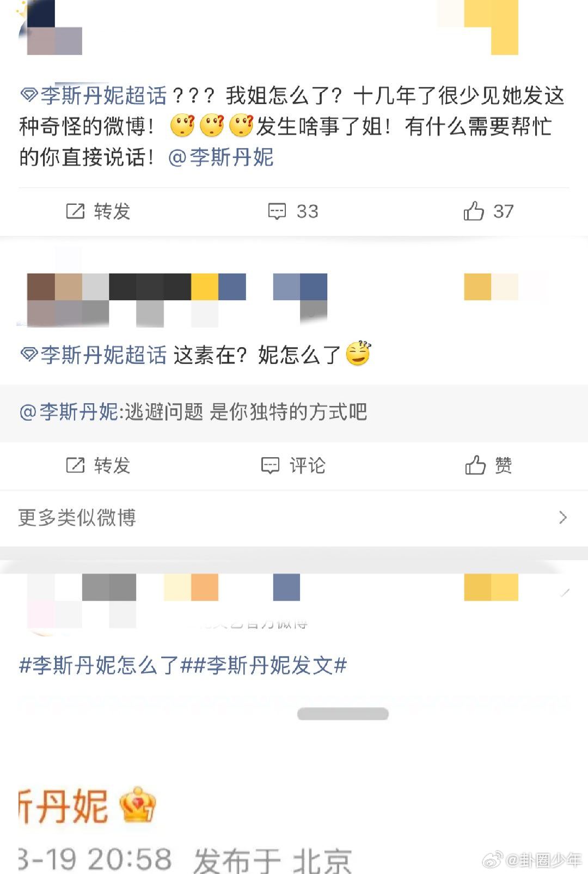Screen dimensions: 588x874
Task: Tap the diamond super-topic icon in the first post
Action: pos(28,96)
